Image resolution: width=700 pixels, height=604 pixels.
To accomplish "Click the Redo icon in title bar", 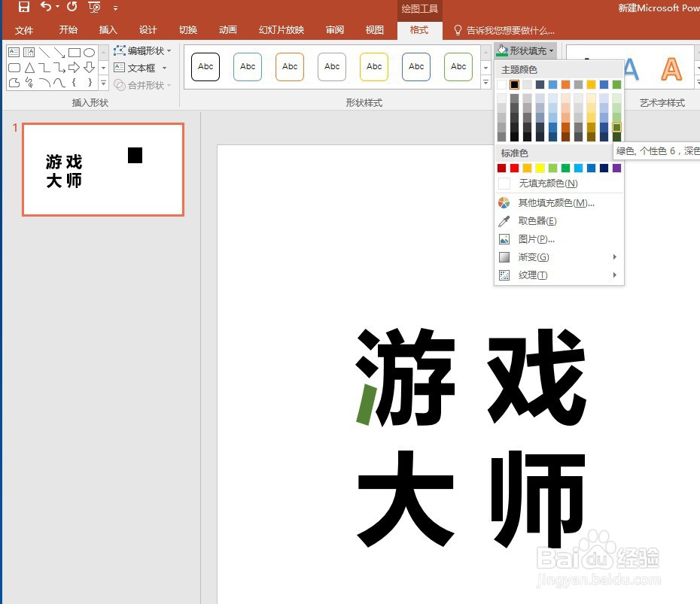I will pyautogui.click(x=72, y=6).
